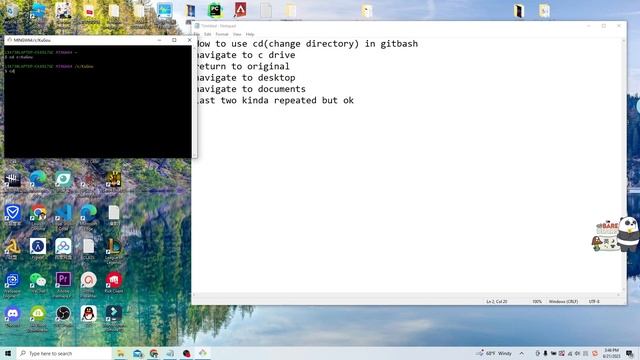Minimize the Git Bash MINGW64 window
Image resolution: width=640 pixels, height=360 pixels.
click(160, 40)
